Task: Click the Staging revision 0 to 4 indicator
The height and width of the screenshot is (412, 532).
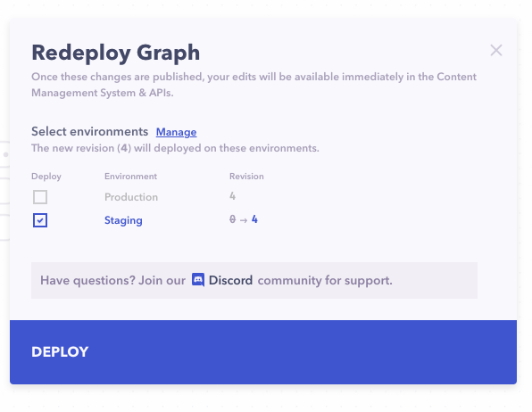Action: 244,219
